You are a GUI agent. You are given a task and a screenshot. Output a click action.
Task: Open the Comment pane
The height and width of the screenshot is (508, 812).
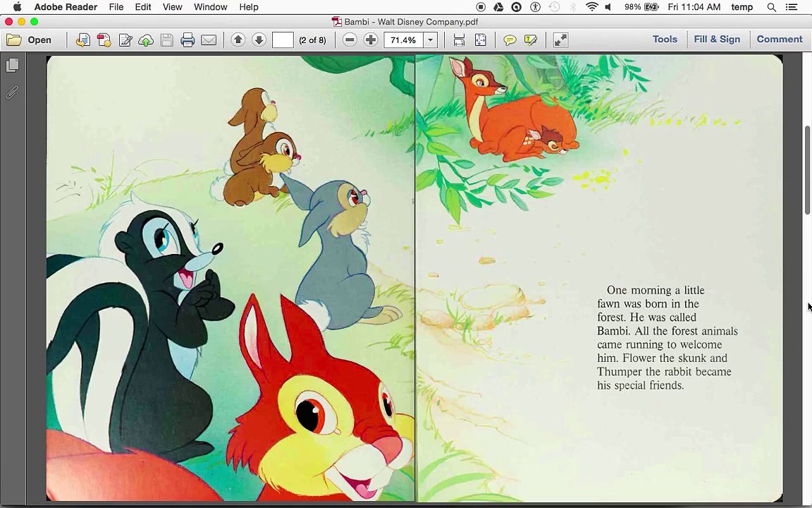click(780, 40)
